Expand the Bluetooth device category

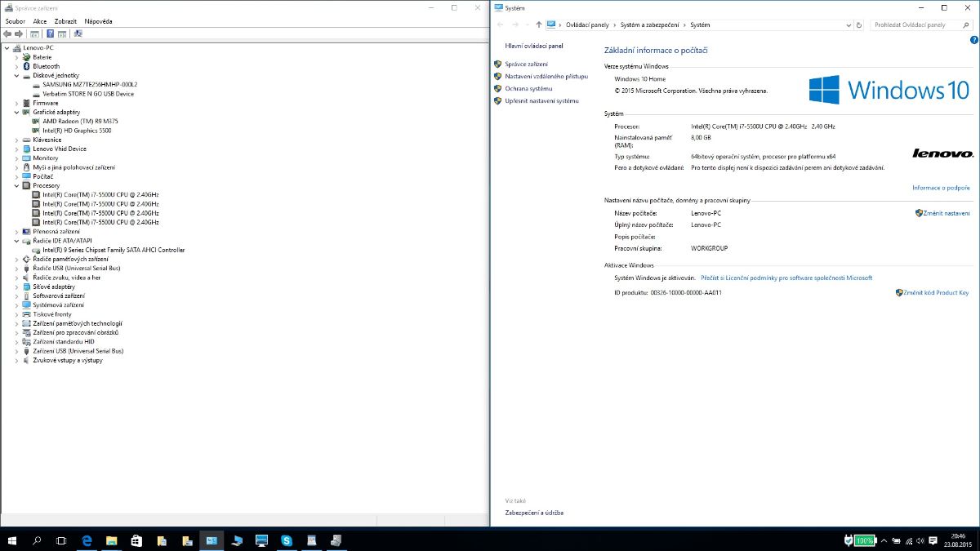pos(16,66)
